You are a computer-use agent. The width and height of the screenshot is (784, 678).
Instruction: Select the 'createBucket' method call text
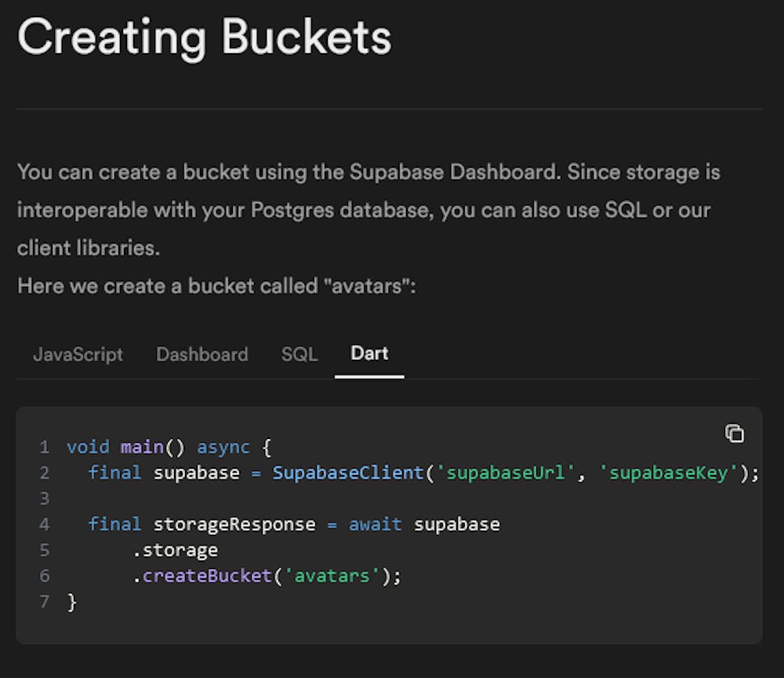pyautogui.click(x=200, y=575)
